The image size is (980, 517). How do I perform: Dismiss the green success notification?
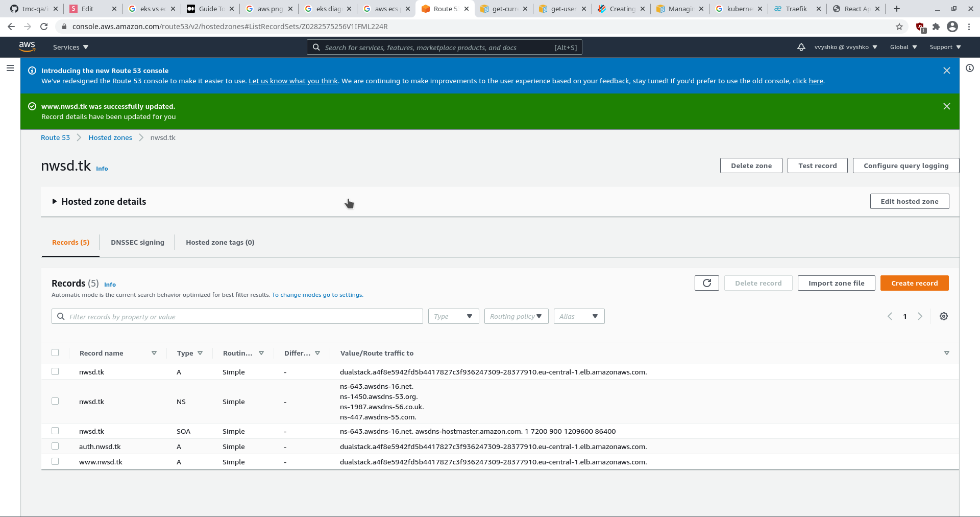click(x=947, y=106)
